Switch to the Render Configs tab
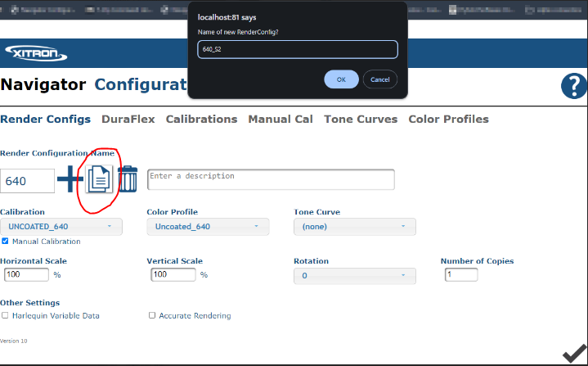The height and width of the screenshot is (366, 588). point(45,119)
